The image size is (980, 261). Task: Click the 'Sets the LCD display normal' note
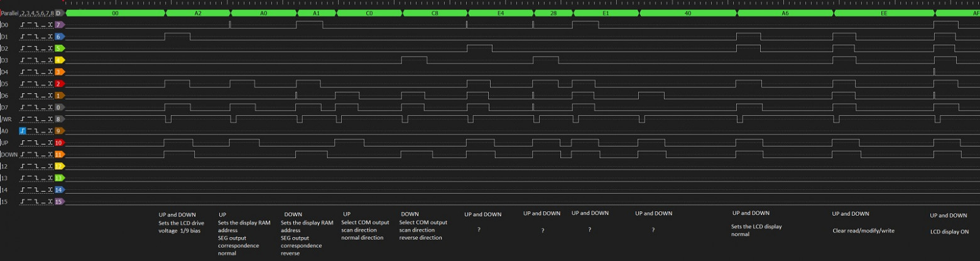756,230
